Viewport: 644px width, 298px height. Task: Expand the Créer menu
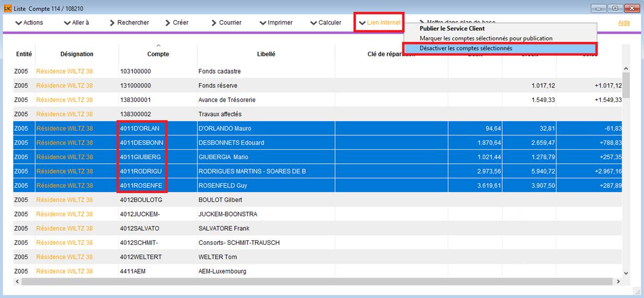[176, 22]
